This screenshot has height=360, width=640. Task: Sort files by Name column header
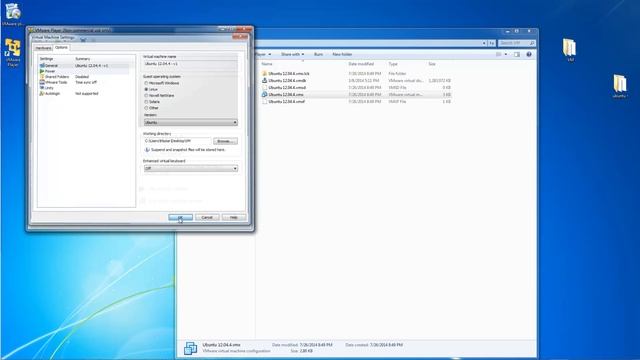click(267, 64)
